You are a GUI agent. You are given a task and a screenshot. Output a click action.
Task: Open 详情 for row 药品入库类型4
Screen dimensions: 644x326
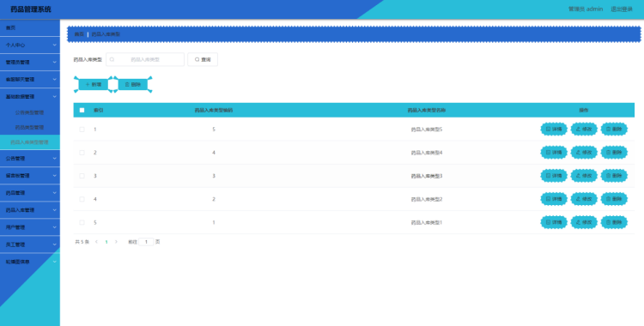coord(554,153)
